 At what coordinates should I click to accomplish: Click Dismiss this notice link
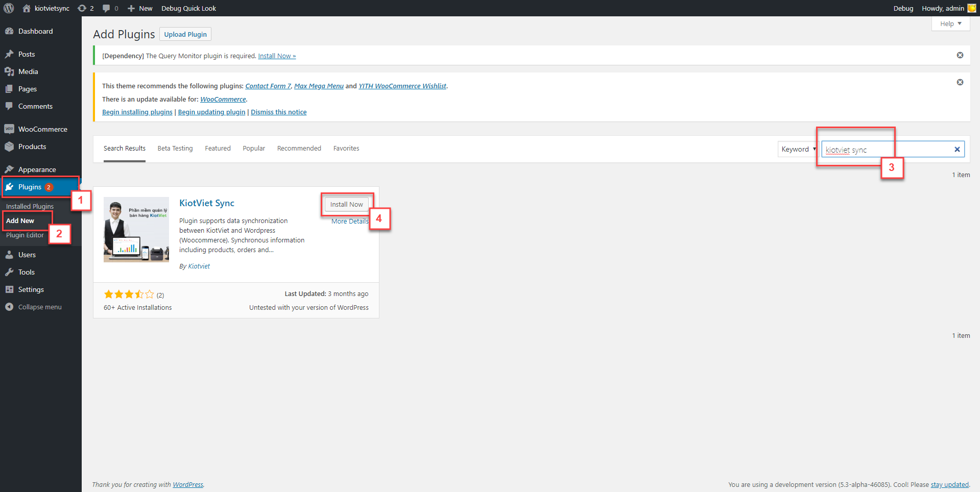coord(279,112)
